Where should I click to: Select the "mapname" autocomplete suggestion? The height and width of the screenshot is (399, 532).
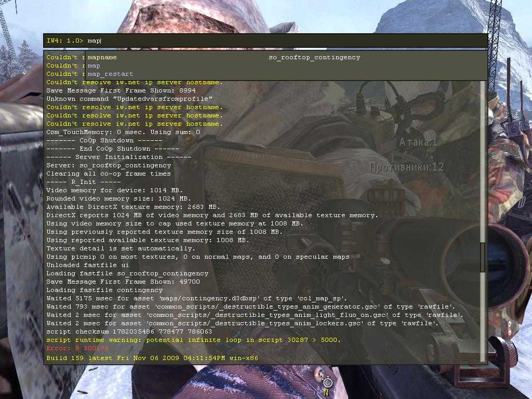coord(102,57)
